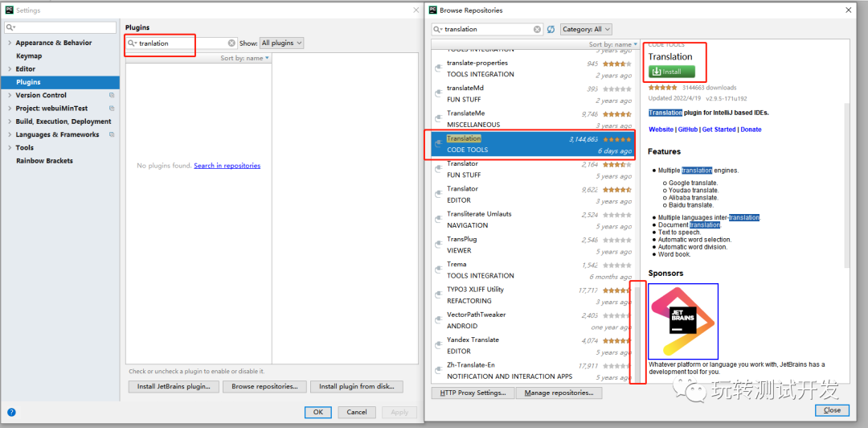This screenshot has width=868, height=428.
Task: Click Manage repositories button
Action: click(559, 393)
